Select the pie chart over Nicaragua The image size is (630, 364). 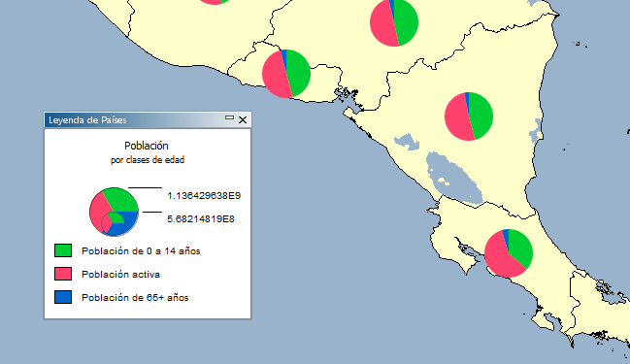pyautogui.click(x=469, y=116)
